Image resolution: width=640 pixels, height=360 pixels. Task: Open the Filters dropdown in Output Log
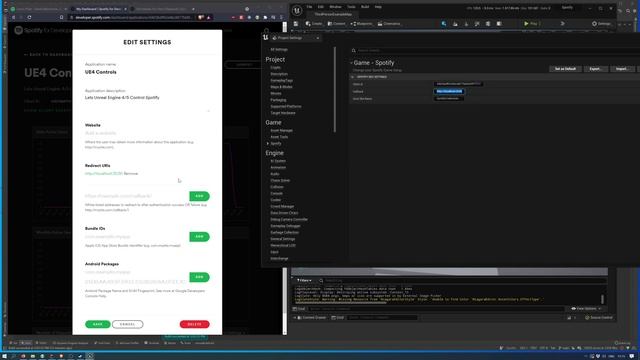pyautogui.click(x=304, y=280)
